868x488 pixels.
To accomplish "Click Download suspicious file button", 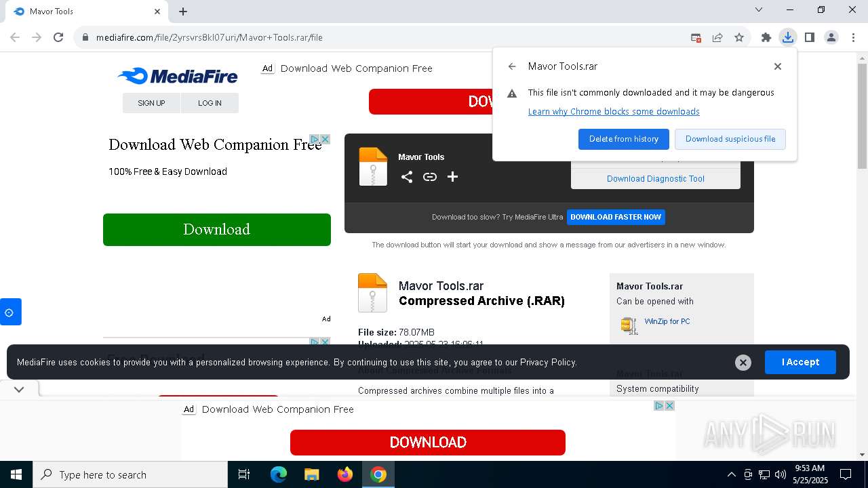I will 730,139.
